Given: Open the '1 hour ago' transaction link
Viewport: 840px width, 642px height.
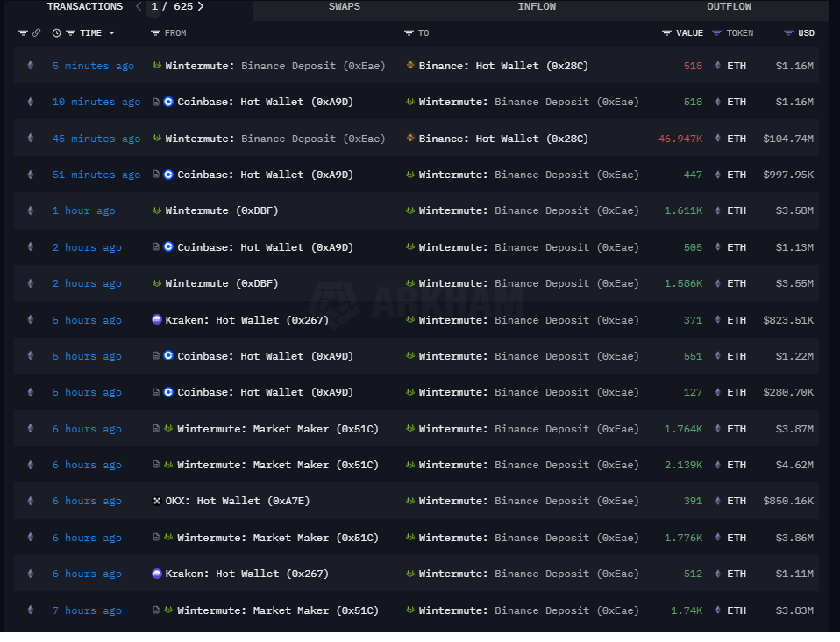Looking at the screenshot, I should click(83, 210).
